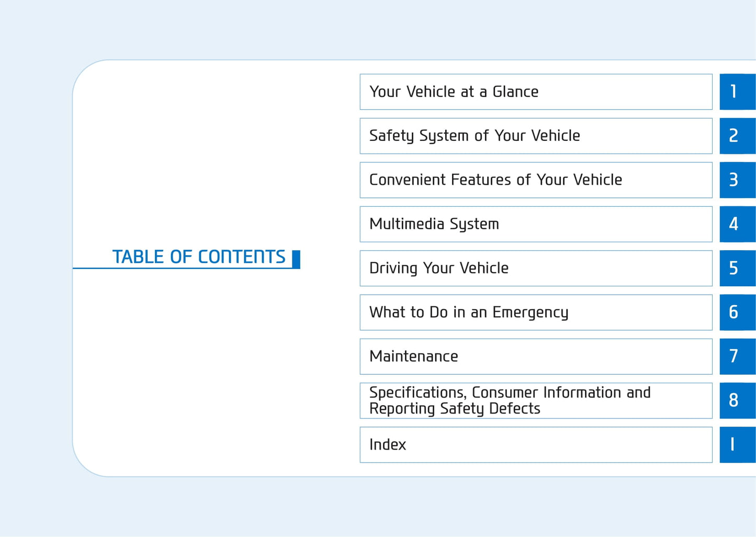Screen dimensions: 756x537
Task: Click the blue 'I' index tab
Action: (737, 444)
